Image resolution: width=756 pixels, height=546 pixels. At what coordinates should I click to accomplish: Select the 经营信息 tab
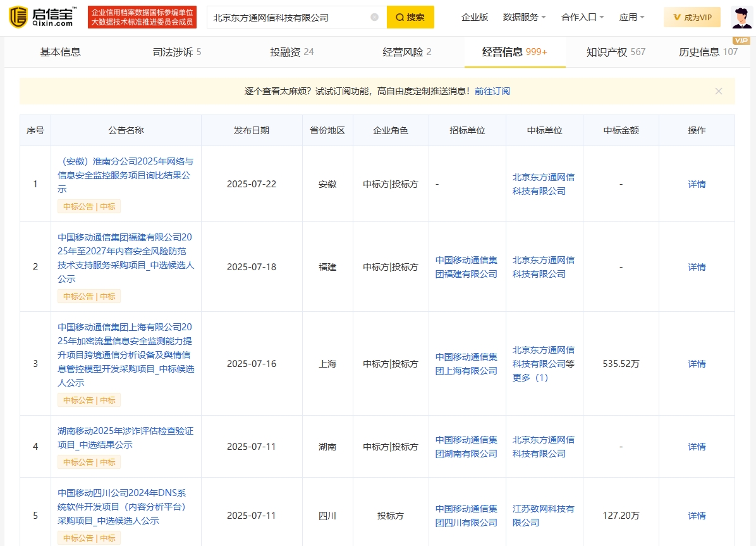tap(515, 52)
